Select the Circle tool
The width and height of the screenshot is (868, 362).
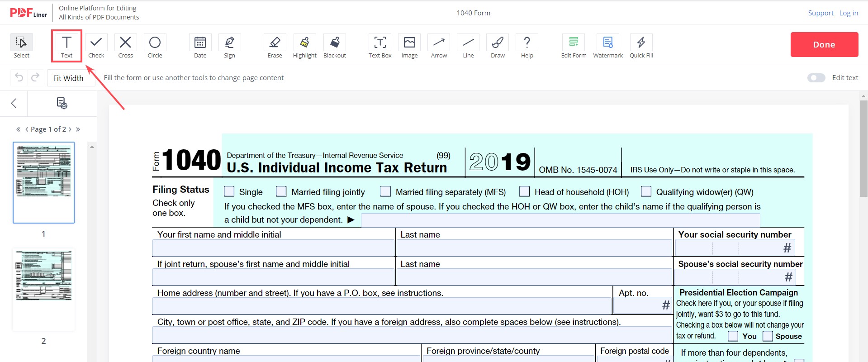tap(155, 46)
